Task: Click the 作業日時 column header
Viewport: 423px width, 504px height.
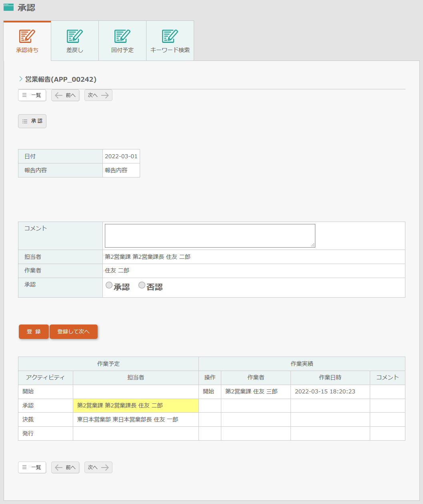Action: pyautogui.click(x=330, y=378)
